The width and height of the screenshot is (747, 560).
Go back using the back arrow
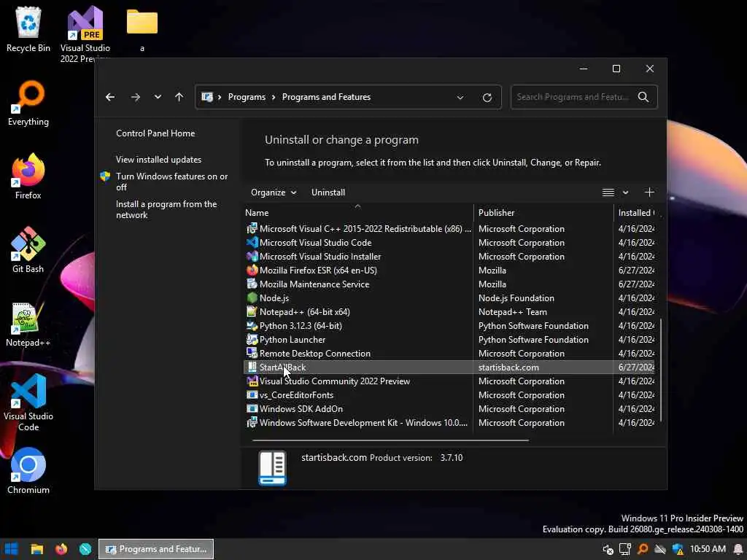[110, 97]
